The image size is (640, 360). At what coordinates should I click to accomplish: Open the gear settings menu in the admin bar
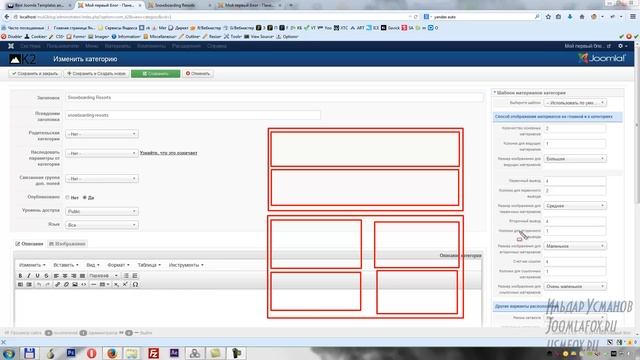[x=622, y=46]
